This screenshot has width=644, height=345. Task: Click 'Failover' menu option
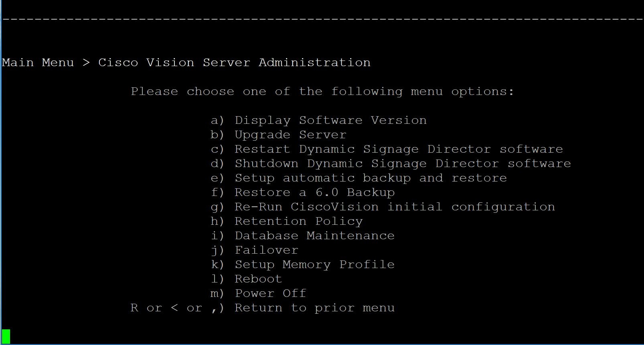(x=255, y=250)
